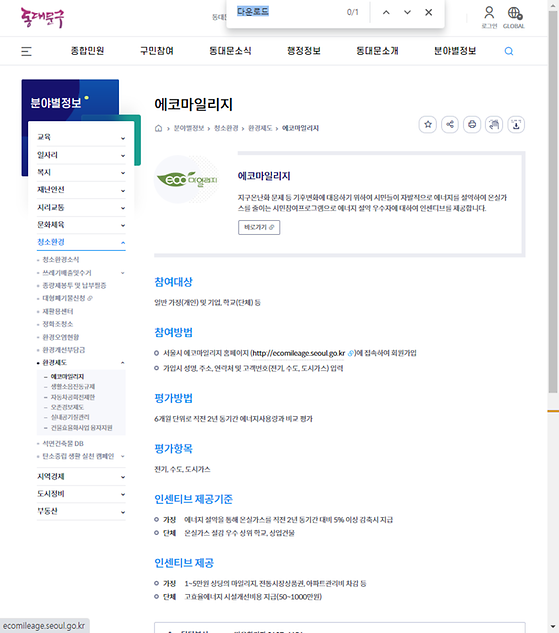
Task: Expand the 부동산 sidebar section
Action: tap(81, 511)
